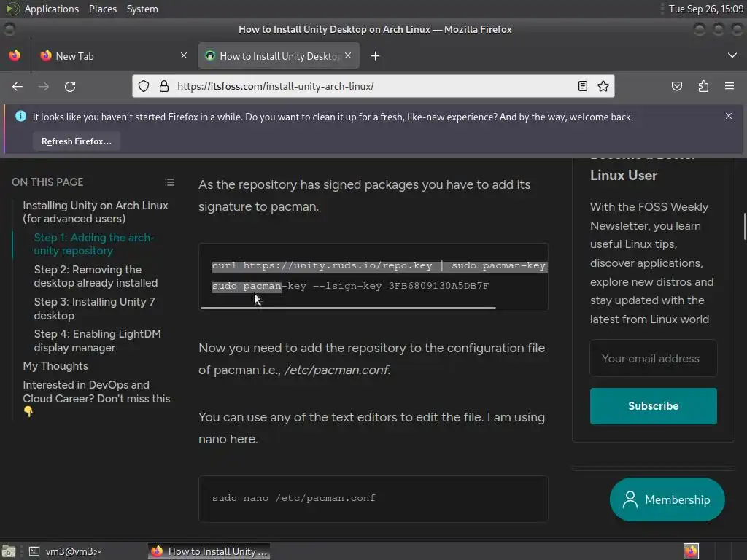Open the Membership button

click(x=667, y=499)
